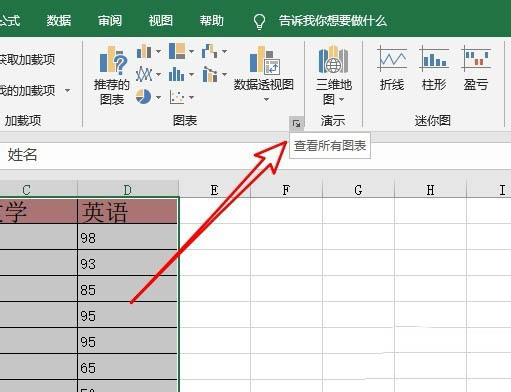The width and height of the screenshot is (511, 392).
Task: Open the Data (数据) ribbon tab
Action: [x=59, y=21]
